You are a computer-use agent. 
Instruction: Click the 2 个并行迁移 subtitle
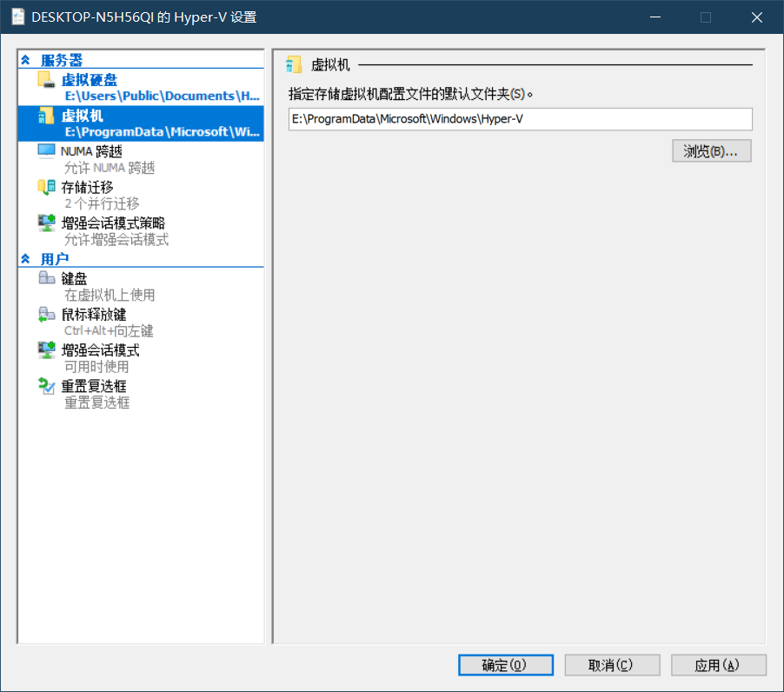(x=102, y=204)
